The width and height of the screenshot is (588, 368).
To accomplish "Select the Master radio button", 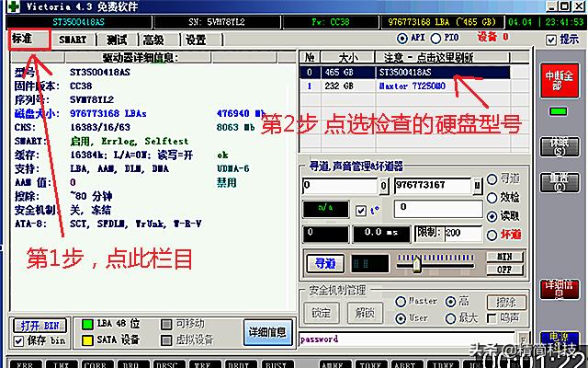I will [x=401, y=301].
